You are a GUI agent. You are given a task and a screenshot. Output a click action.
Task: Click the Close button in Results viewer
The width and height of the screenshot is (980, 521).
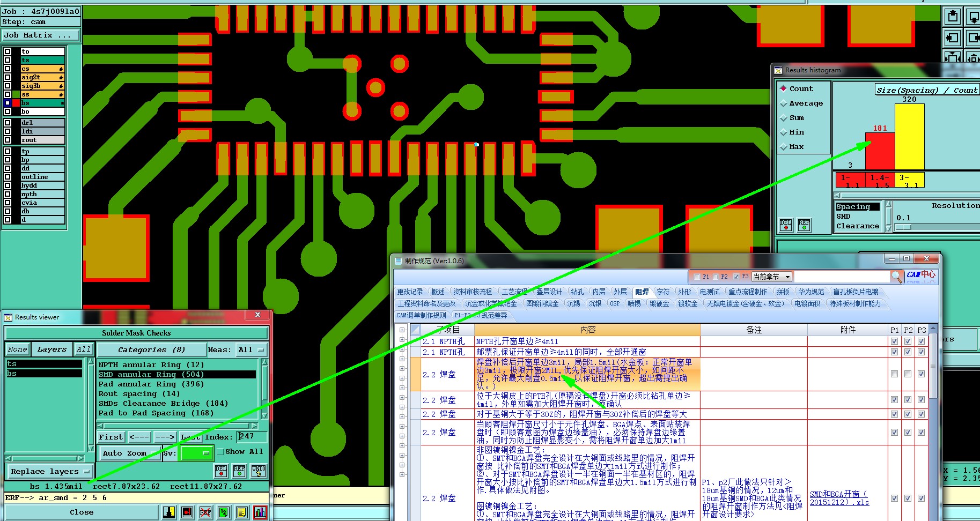[x=82, y=512]
